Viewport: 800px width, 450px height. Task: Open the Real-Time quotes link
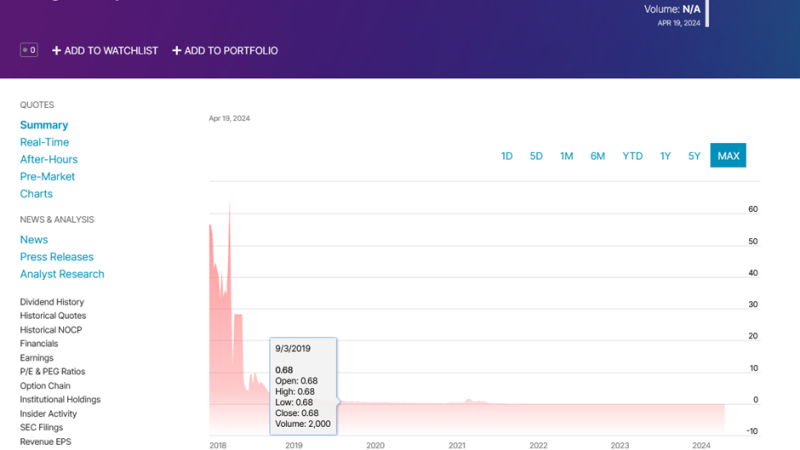[x=44, y=142]
